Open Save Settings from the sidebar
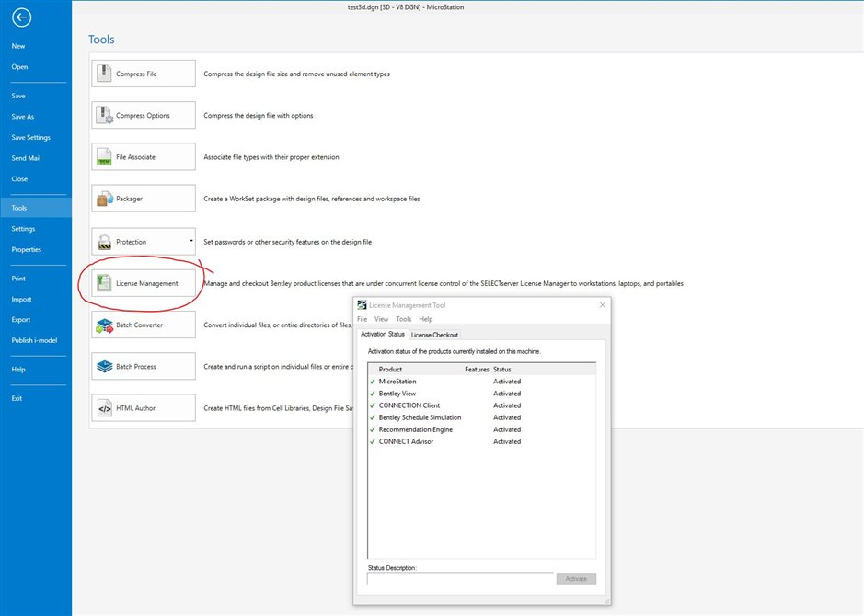This screenshot has height=616, width=864. click(x=31, y=138)
